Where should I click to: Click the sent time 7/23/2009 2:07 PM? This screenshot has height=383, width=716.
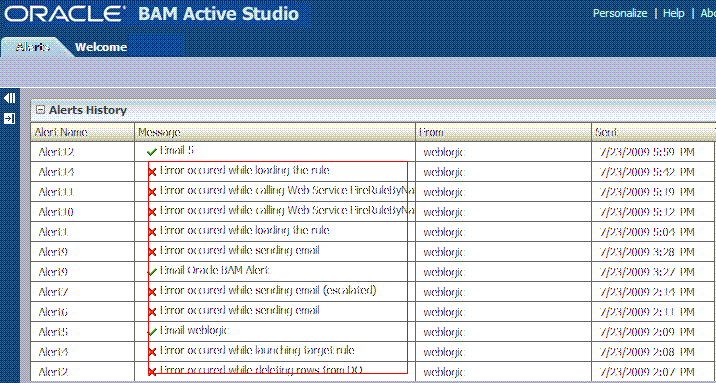[646, 371]
